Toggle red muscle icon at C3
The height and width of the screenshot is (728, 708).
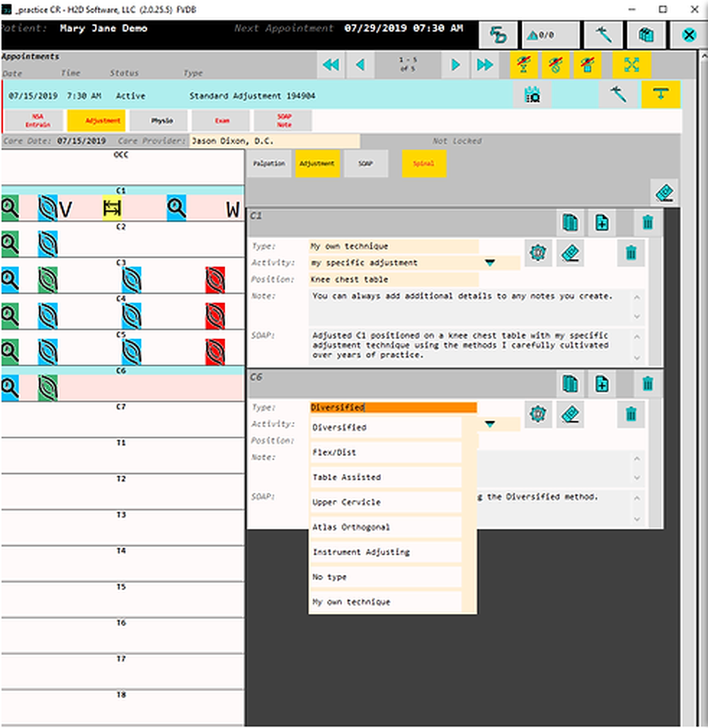[x=215, y=280]
